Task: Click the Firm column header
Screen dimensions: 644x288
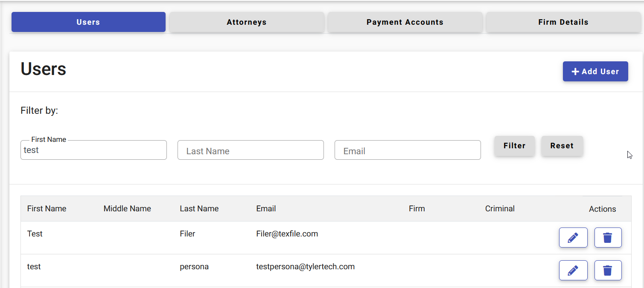Action: point(417,209)
